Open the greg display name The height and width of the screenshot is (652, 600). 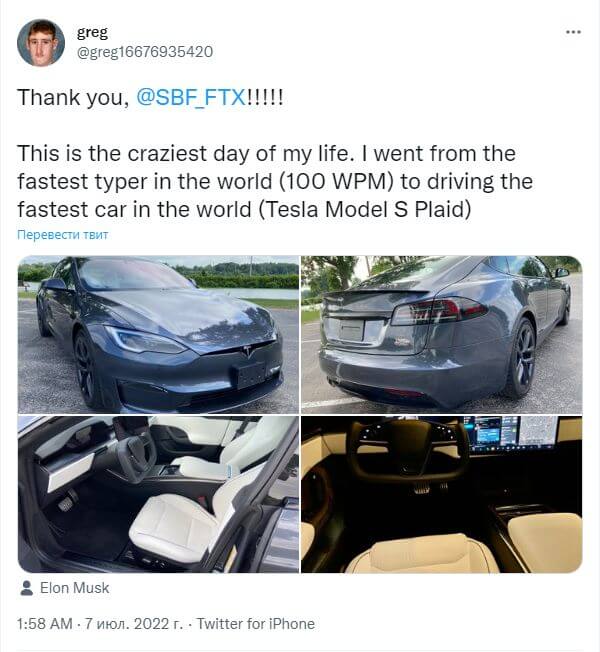pyautogui.click(x=92, y=33)
